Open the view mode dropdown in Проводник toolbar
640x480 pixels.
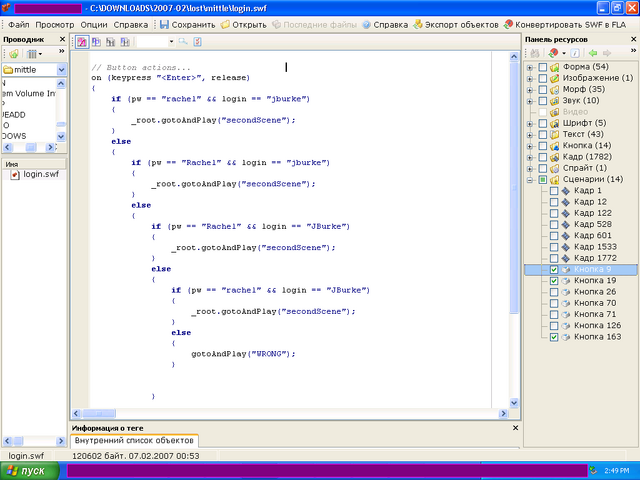coord(40,54)
